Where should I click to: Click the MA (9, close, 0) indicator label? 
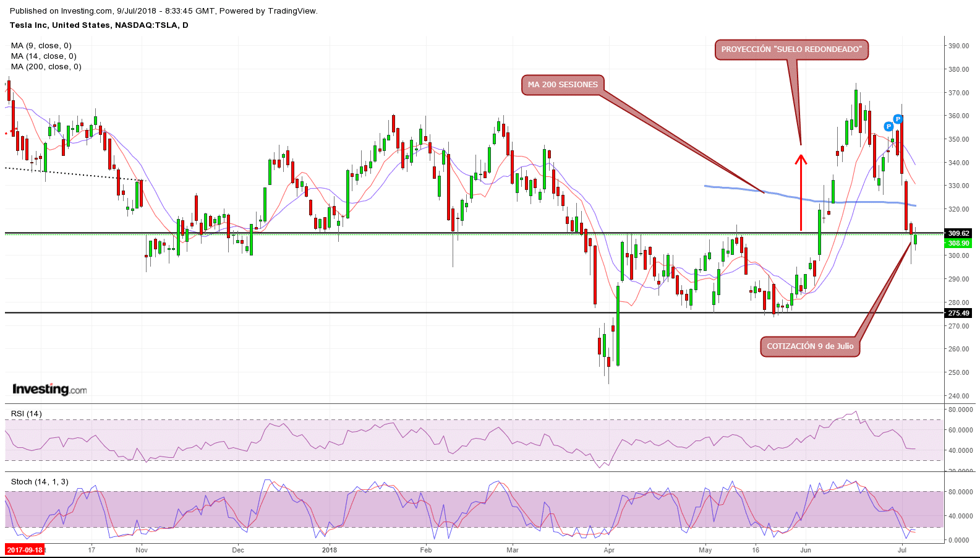41,46
